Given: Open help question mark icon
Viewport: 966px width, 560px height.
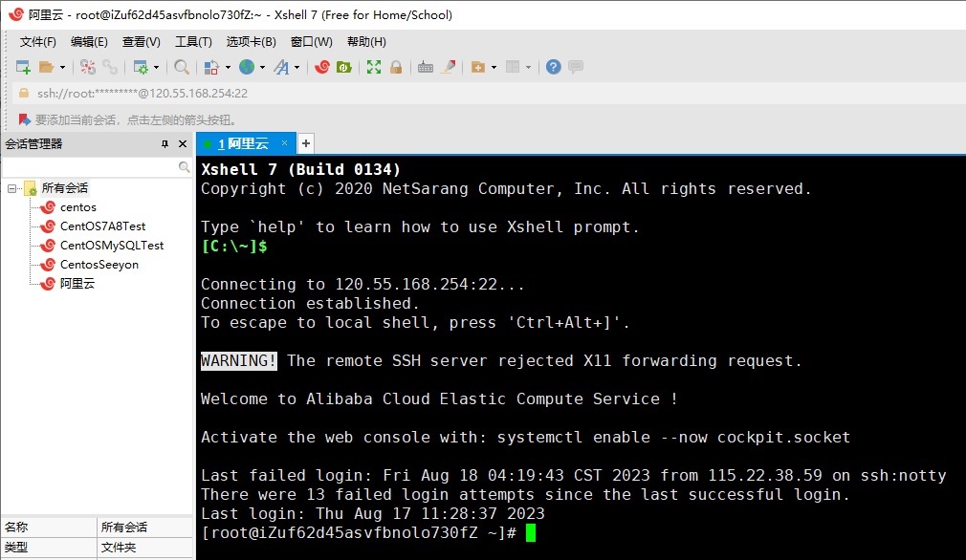Looking at the screenshot, I should [553, 67].
